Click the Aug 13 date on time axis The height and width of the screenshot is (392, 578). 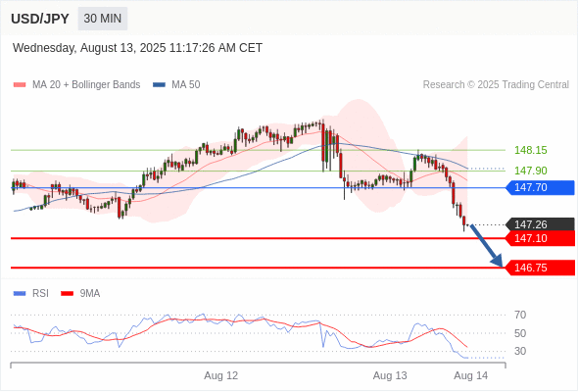[390, 375]
